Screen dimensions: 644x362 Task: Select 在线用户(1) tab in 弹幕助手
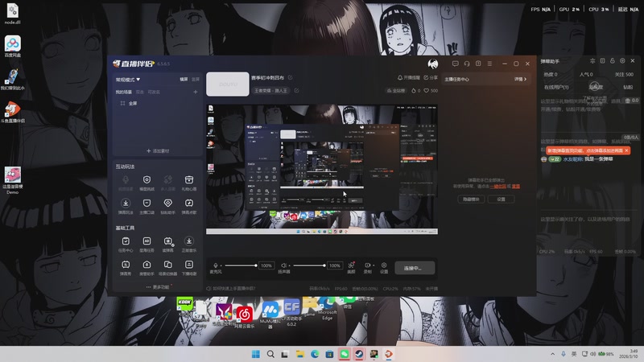pos(556,87)
